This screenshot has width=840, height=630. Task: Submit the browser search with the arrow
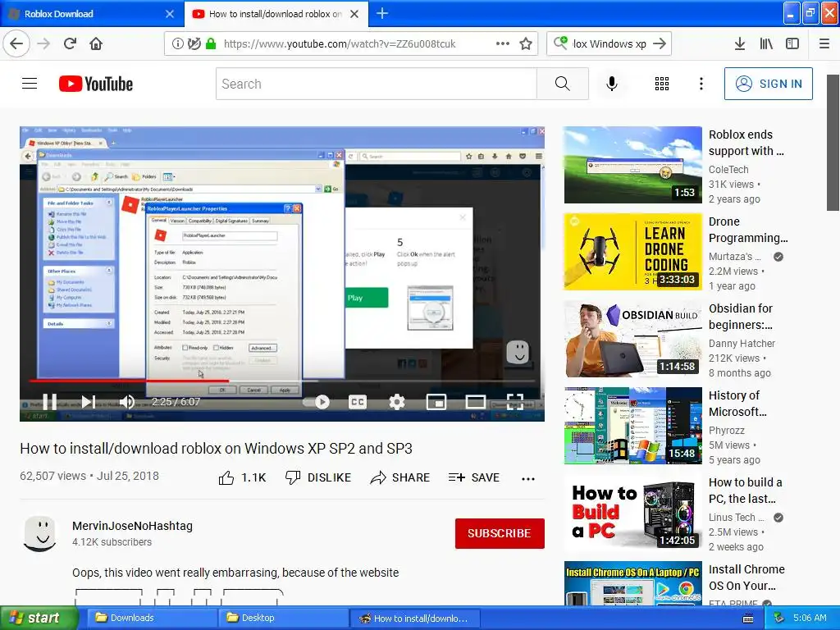[660, 44]
